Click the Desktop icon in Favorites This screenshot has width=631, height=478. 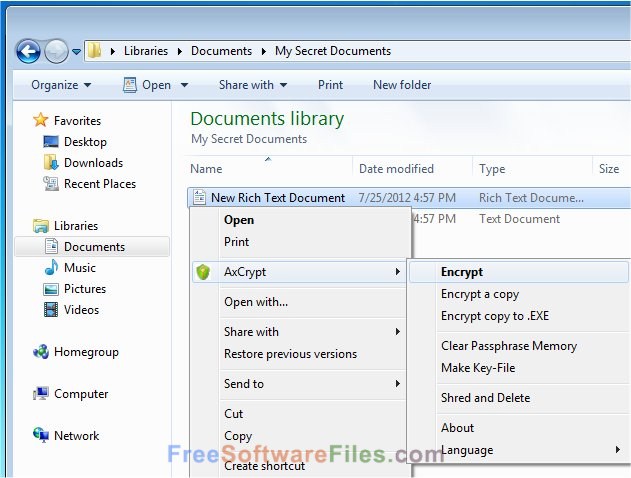point(51,142)
